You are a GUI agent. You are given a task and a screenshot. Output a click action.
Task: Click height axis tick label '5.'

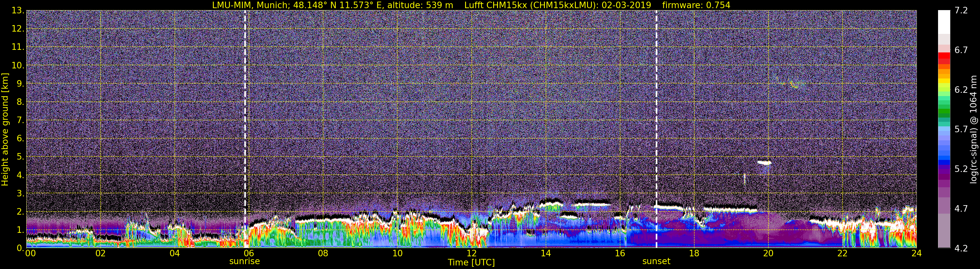(20, 157)
